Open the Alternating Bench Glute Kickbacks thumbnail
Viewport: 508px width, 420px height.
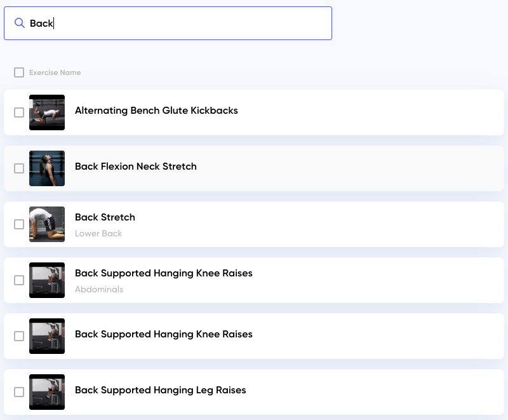tap(47, 112)
